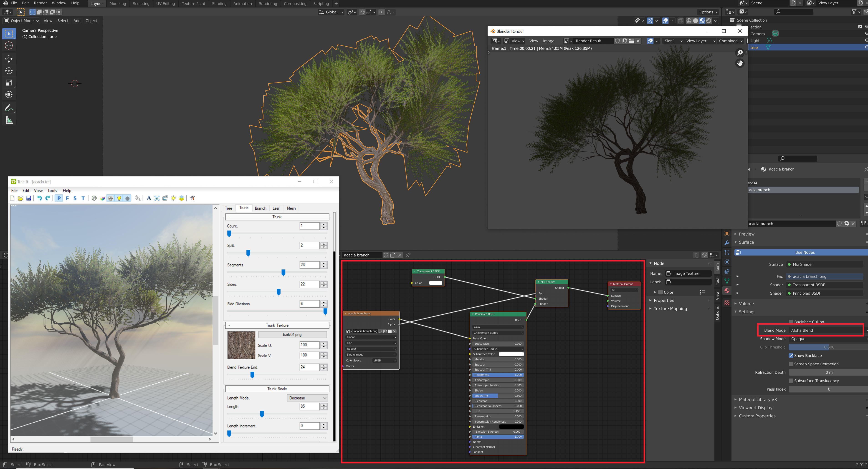Enable Screen Space Refraction checkbox
868x469 pixels.
[x=791, y=364]
